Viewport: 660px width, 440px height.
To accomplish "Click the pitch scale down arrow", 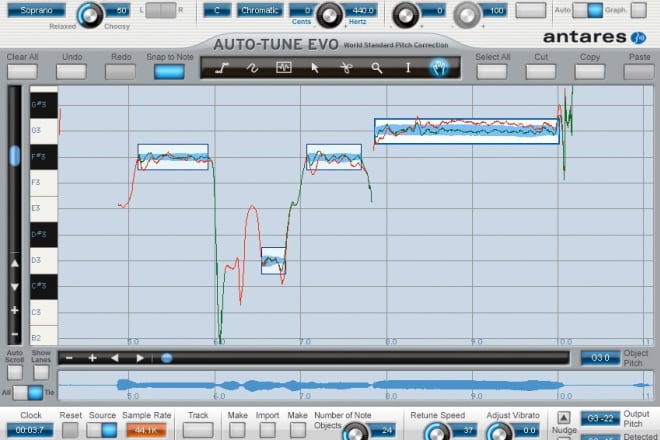I will pyautogui.click(x=14, y=287).
